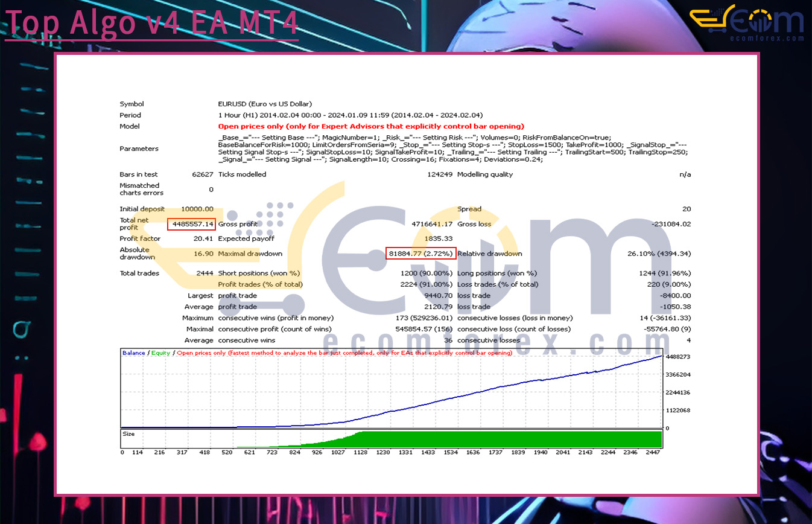The height and width of the screenshot is (524, 812).
Task: Click the 'Symbol' row label
Action: (x=132, y=104)
